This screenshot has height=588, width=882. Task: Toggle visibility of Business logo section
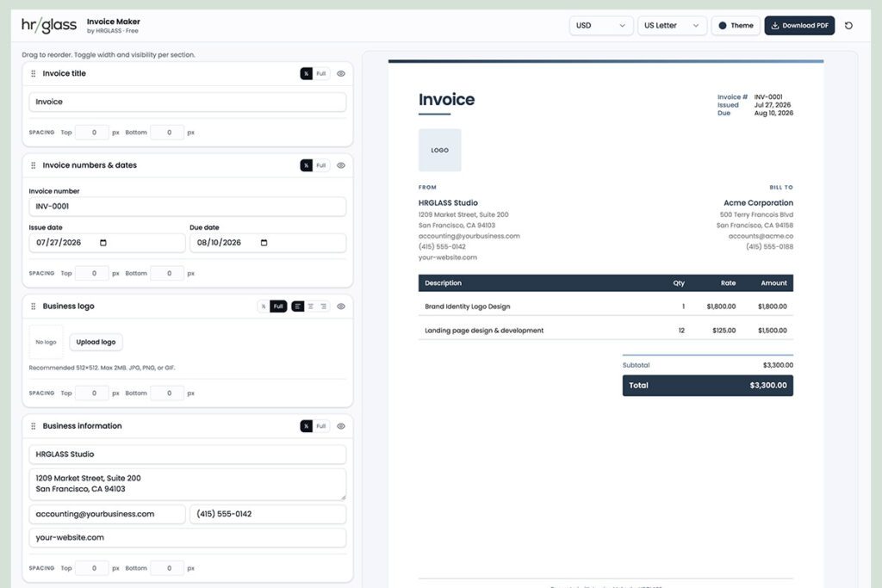341,306
